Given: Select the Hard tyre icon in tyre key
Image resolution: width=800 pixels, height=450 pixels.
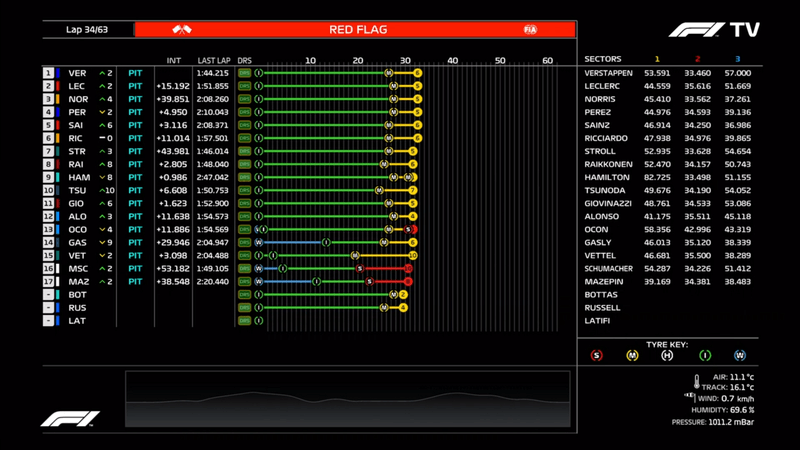Looking at the screenshot, I should coord(667,356).
